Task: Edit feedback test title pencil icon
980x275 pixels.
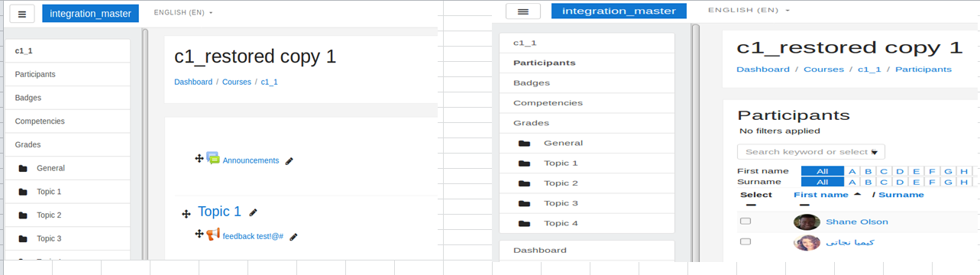Action: (x=293, y=237)
